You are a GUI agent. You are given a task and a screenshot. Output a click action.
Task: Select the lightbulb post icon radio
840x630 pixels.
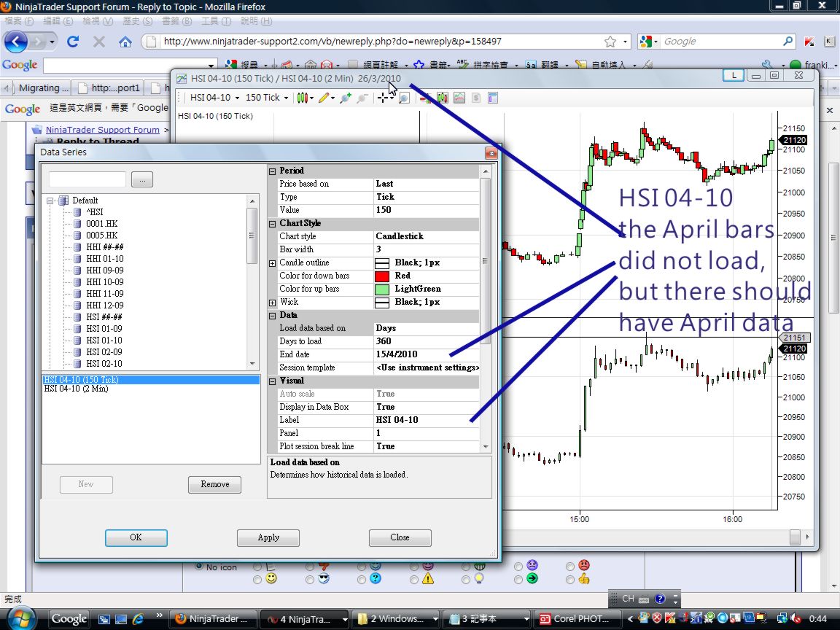coord(465,579)
